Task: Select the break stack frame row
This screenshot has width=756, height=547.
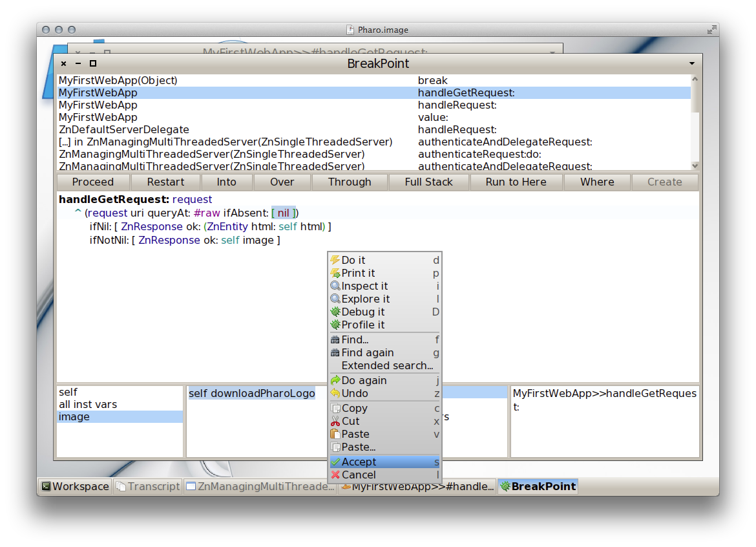Action: pos(374,81)
